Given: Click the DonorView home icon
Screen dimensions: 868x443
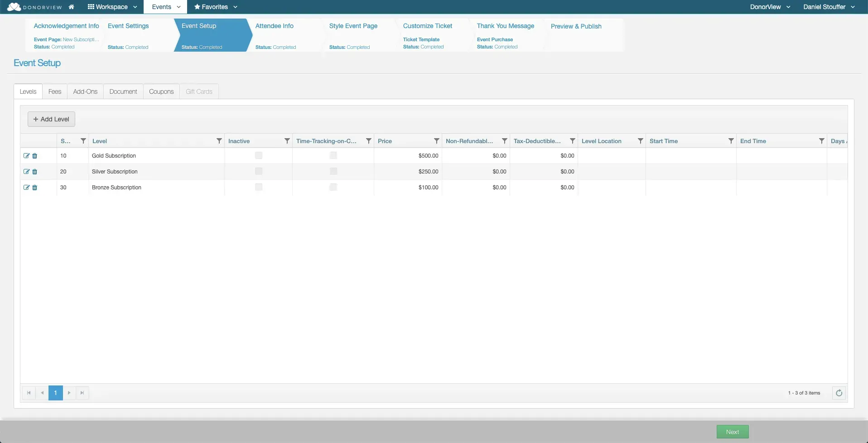Looking at the screenshot, I should 71,7.
